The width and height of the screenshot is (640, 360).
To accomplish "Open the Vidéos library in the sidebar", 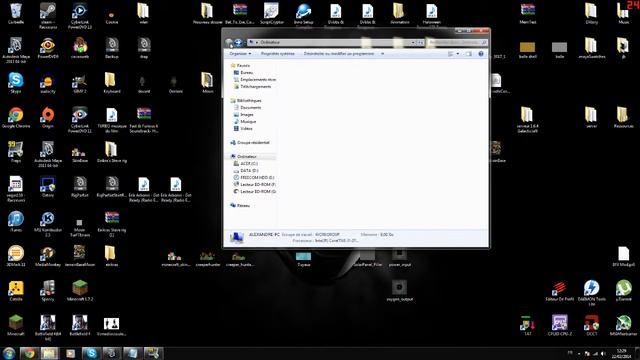I will pyautogui.click(x=243, y=129).
